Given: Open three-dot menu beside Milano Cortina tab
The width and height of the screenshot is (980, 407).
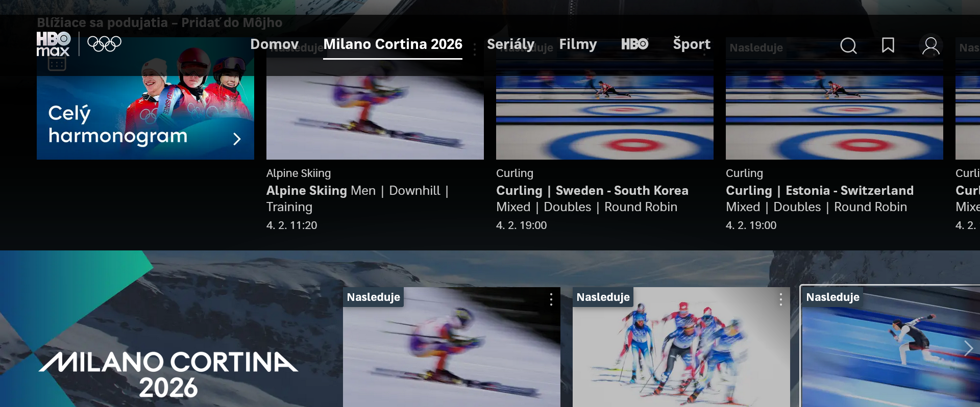Looking at the screenshot, I should 475,49.
